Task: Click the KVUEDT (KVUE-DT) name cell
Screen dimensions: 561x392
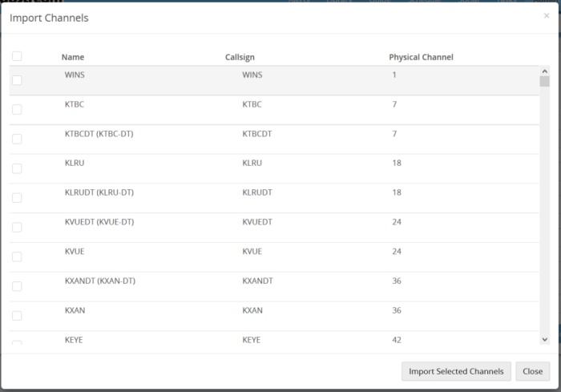Action: click(x=99, y=222)
